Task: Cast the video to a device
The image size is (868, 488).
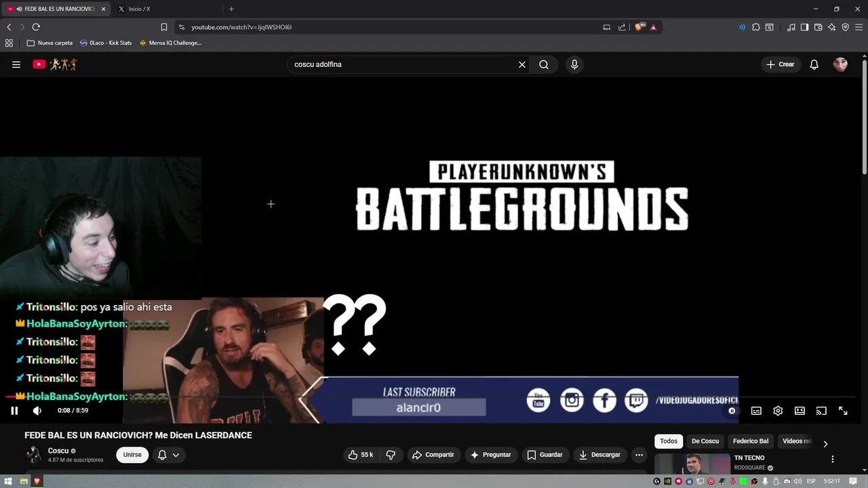Action: (821, 411)
